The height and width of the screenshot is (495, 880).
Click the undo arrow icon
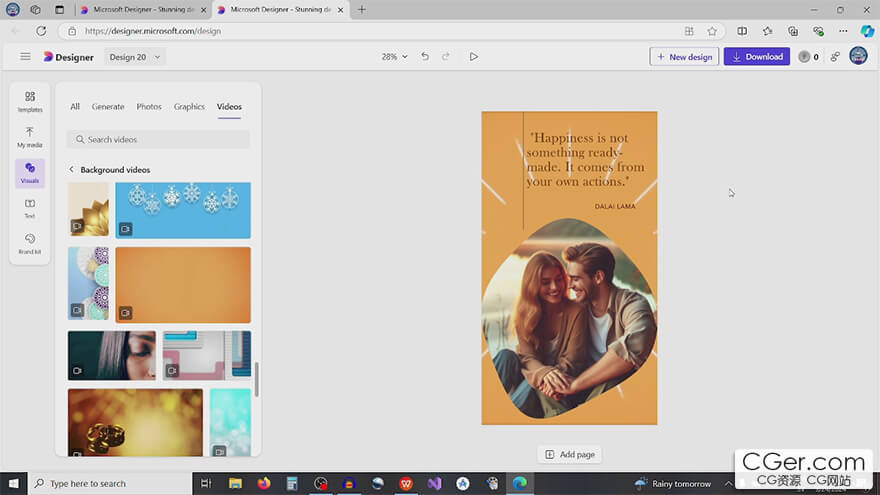click(x=425, y=57)
